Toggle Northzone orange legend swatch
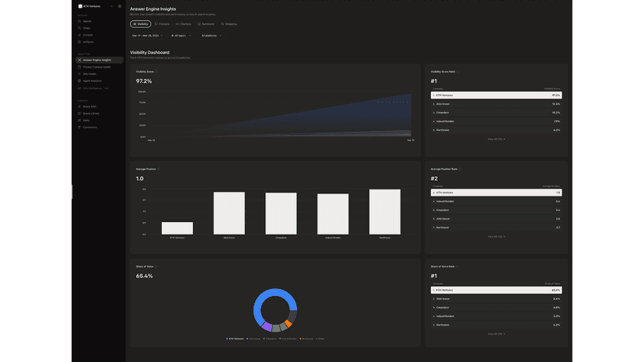 tap(301, 339)
